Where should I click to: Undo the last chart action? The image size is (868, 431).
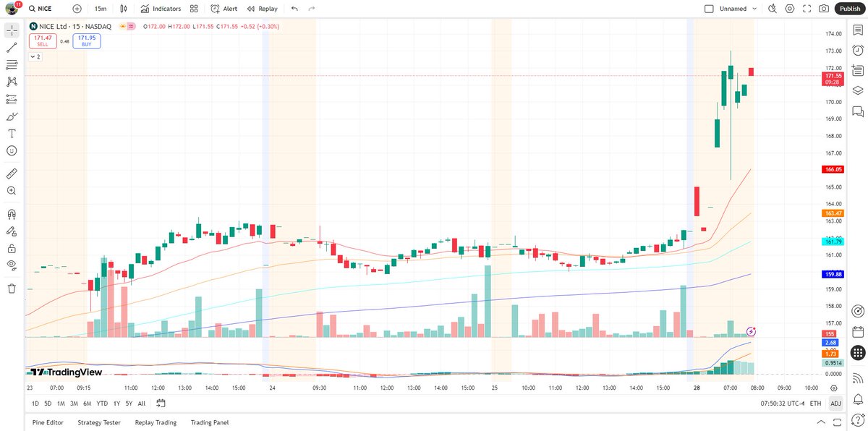pyautogui.click(x=294, y=9)
